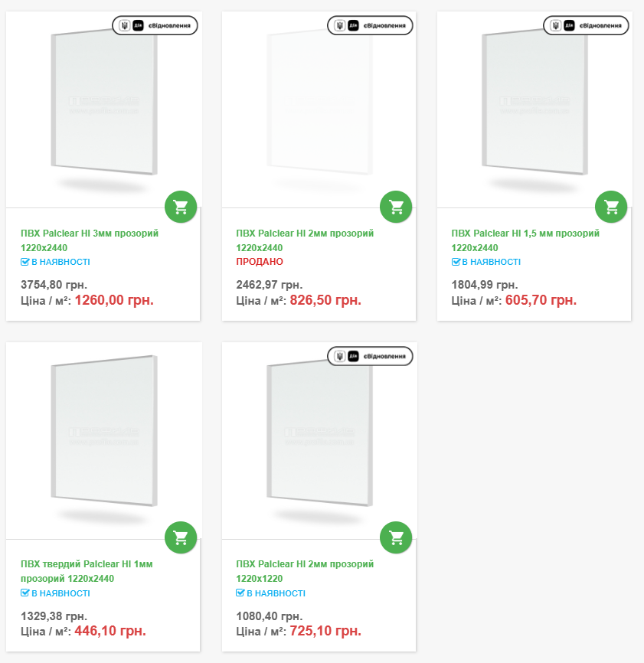The width and height of the screenshot is (644, 663).
Task: Click the 1,5 мм sheet product image
Action: [x=534, y=107]
